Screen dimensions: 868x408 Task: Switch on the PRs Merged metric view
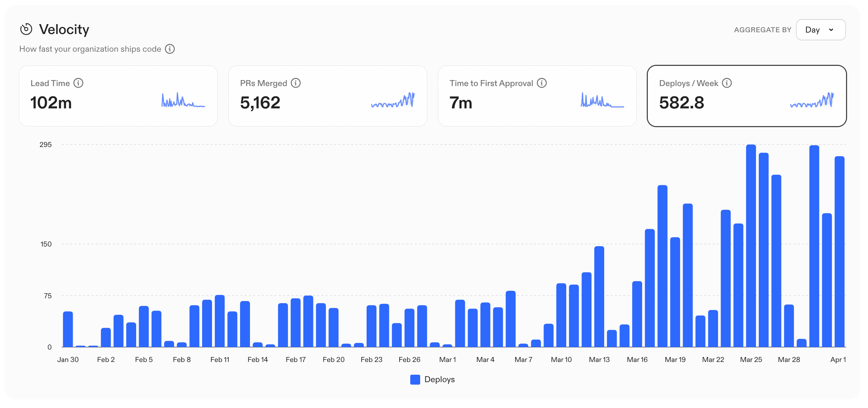tap(328, 96)
